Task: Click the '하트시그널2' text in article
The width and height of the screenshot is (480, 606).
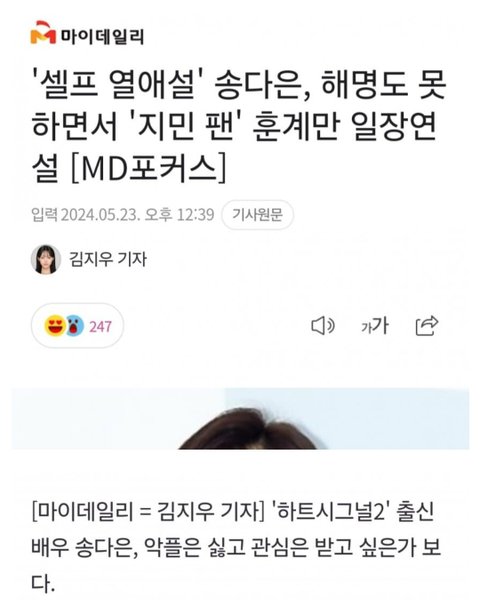Action: pyautogui.click(x=327, y=512)
